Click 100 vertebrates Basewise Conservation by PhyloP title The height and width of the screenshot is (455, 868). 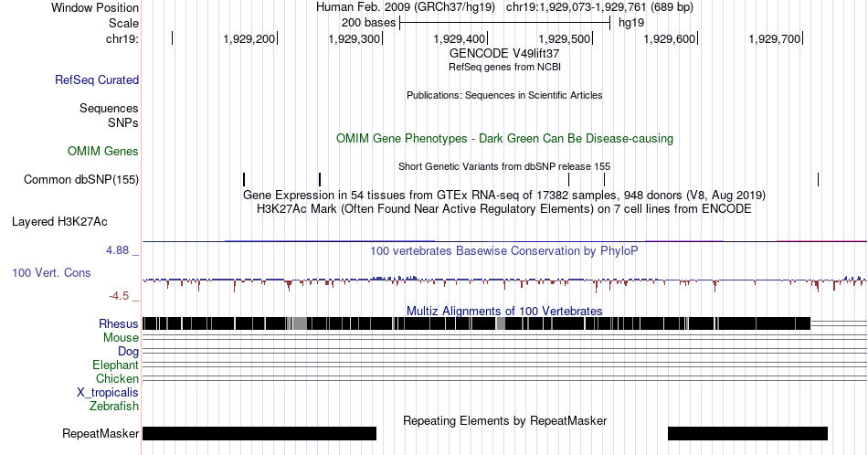click(504, 250)
